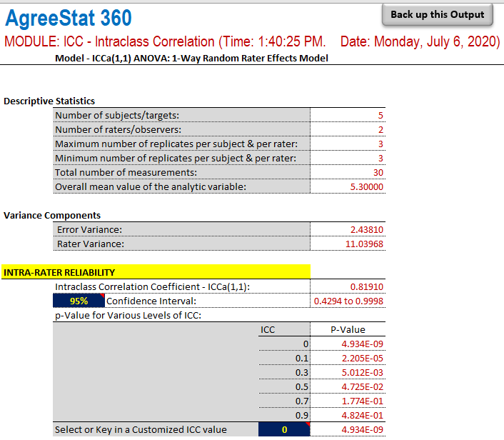Click the total measurements value 30

pyautogui.click(x=378, y=173)
